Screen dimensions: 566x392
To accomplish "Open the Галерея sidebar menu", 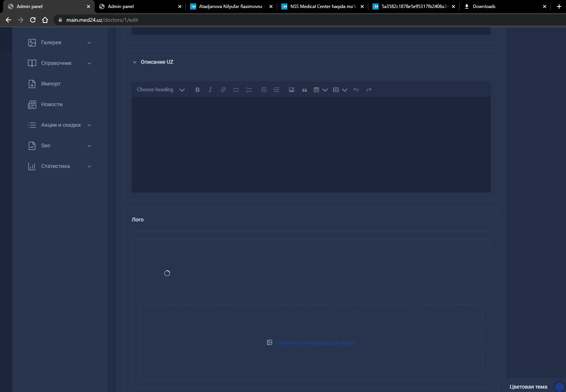I will click(60, 43).
